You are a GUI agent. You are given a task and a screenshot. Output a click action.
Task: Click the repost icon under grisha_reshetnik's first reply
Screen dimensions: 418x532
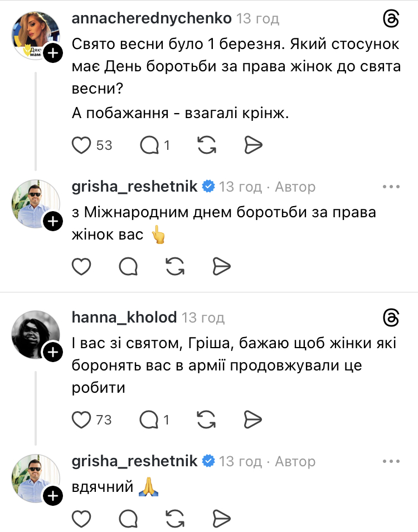coord(174,266)
